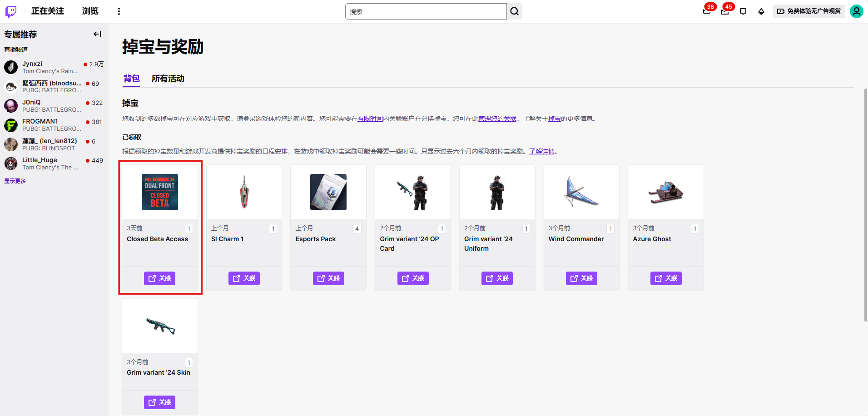Select FROGMAN1 channel name
The width and height of the screenshot is (868, 416).
tap(40, 121)
